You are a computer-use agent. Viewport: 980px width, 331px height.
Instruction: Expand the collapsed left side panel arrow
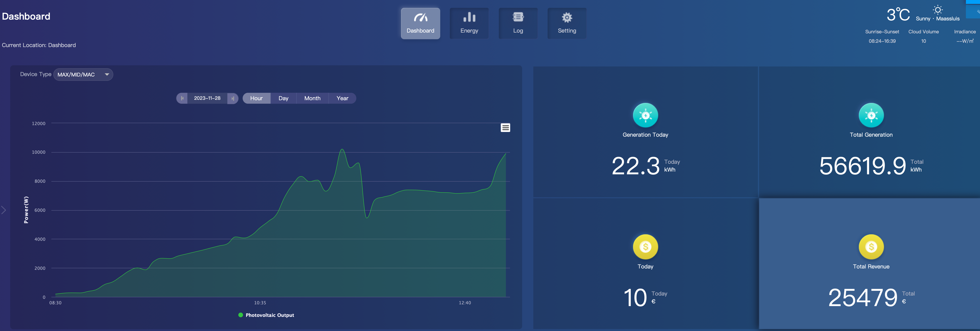3,210
